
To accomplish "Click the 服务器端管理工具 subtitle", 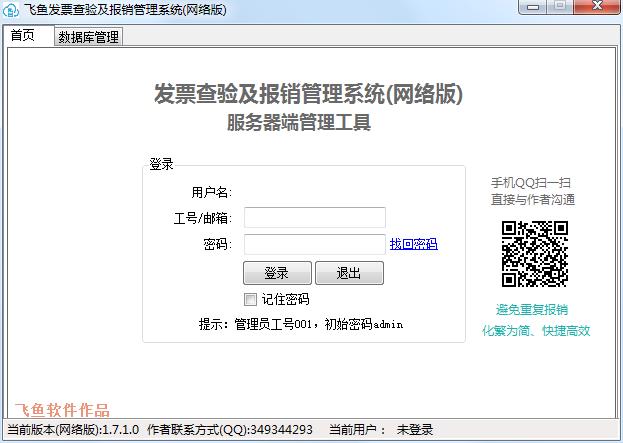I will click(299, 122).
